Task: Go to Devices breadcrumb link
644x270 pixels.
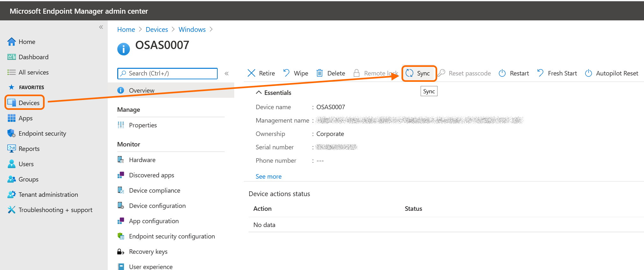Action: click(156, 30)
